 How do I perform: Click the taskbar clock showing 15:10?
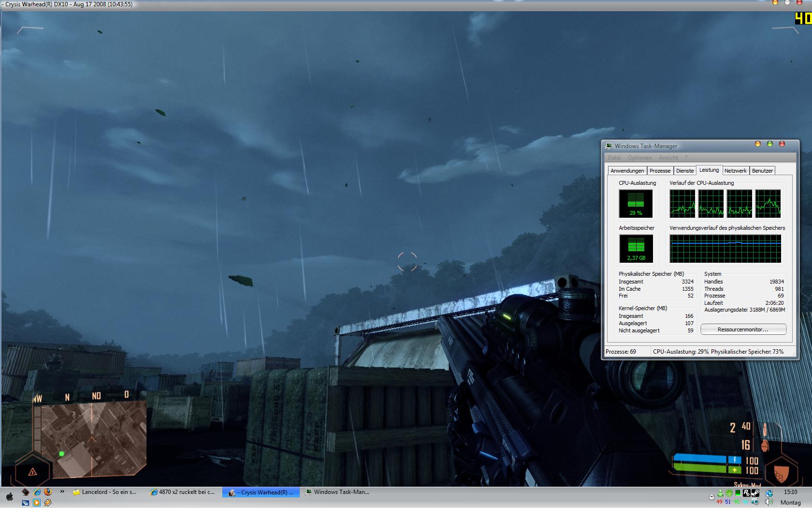coord(791,492)
